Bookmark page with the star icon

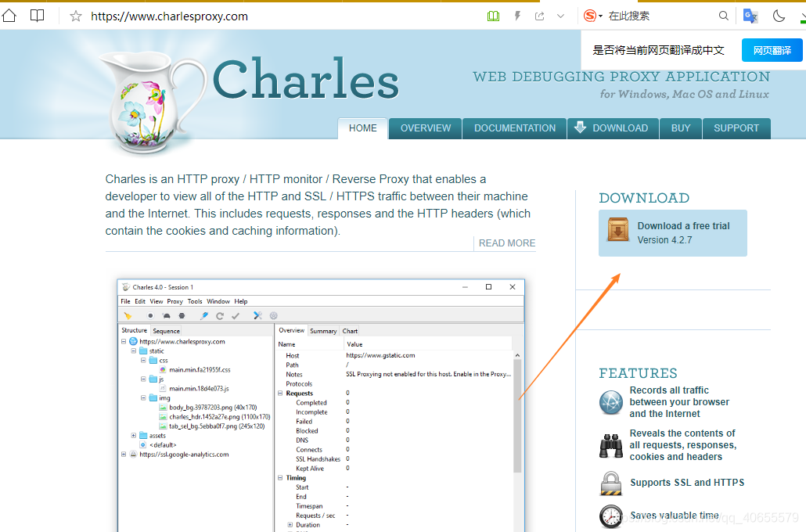76,16
